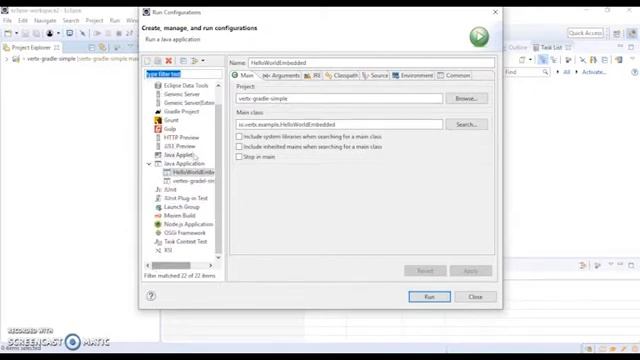This screenshot has width=640, height=360.
Task: Switch to the Source tab
Action: (x=375, y=76)
